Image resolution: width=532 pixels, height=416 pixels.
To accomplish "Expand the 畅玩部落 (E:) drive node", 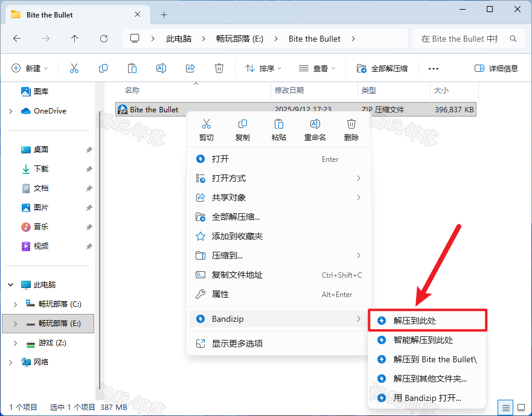I will point(15,324).
